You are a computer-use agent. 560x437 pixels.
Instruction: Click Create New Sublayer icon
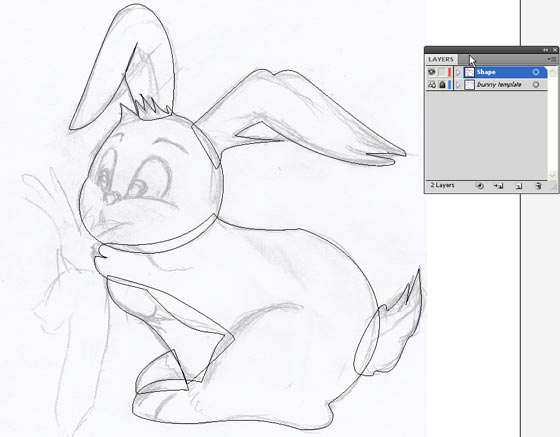click(x=499, y=186)
